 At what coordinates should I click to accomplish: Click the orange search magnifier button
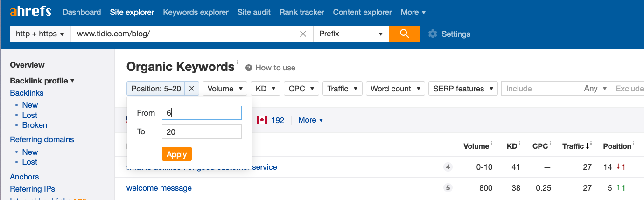pos(405,34)
